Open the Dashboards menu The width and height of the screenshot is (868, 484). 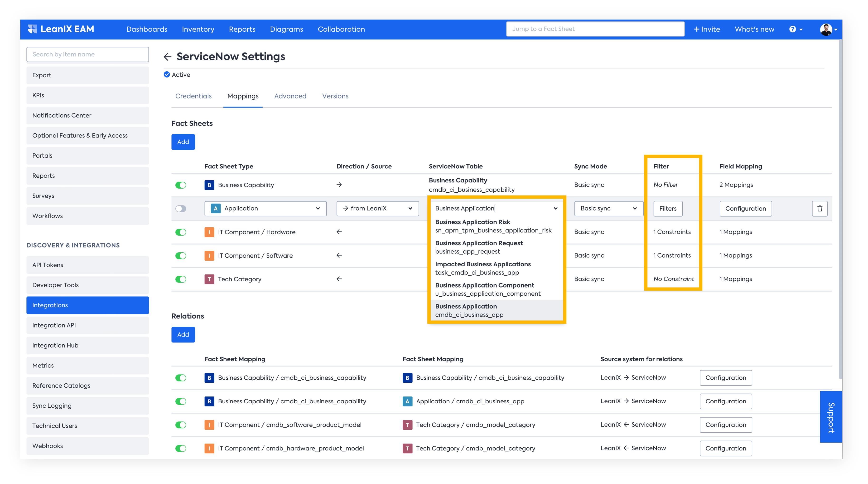pos(147,29)
